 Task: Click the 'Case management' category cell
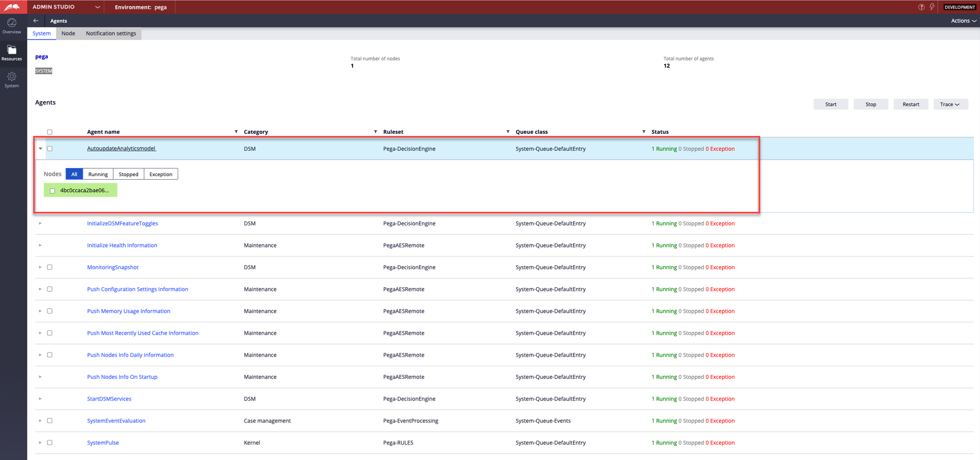tap(267, 420)
